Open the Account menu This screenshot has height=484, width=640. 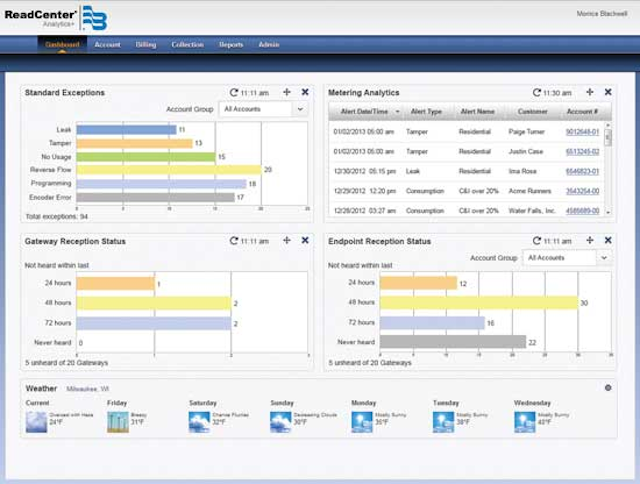coord(107,44)
